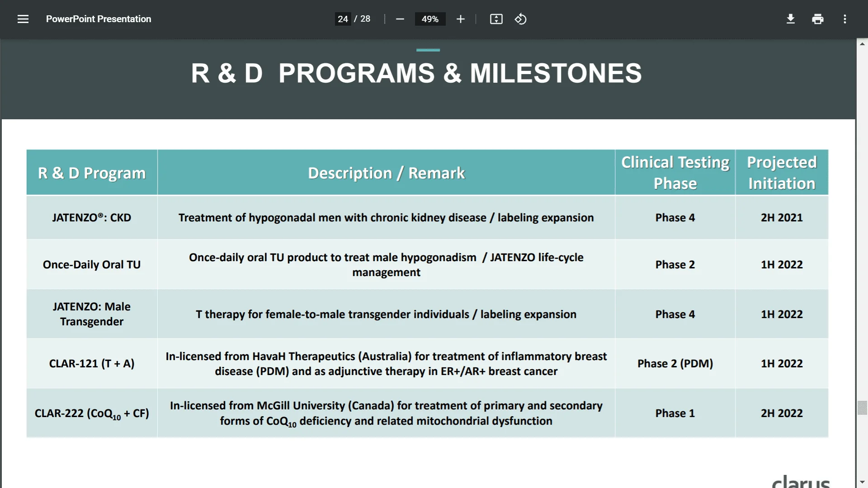Print the presentation
The height and width of the screenshot is (488, 868).
[817, 19]
